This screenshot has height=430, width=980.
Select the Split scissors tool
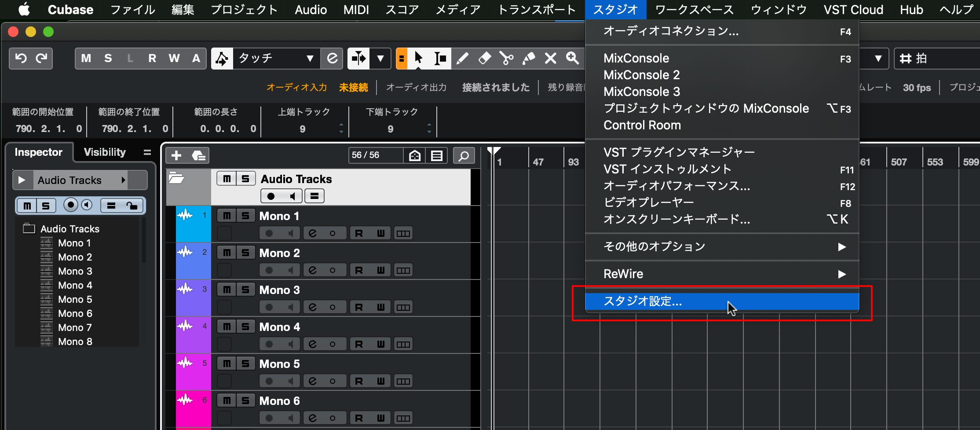[x=506, y=59]
